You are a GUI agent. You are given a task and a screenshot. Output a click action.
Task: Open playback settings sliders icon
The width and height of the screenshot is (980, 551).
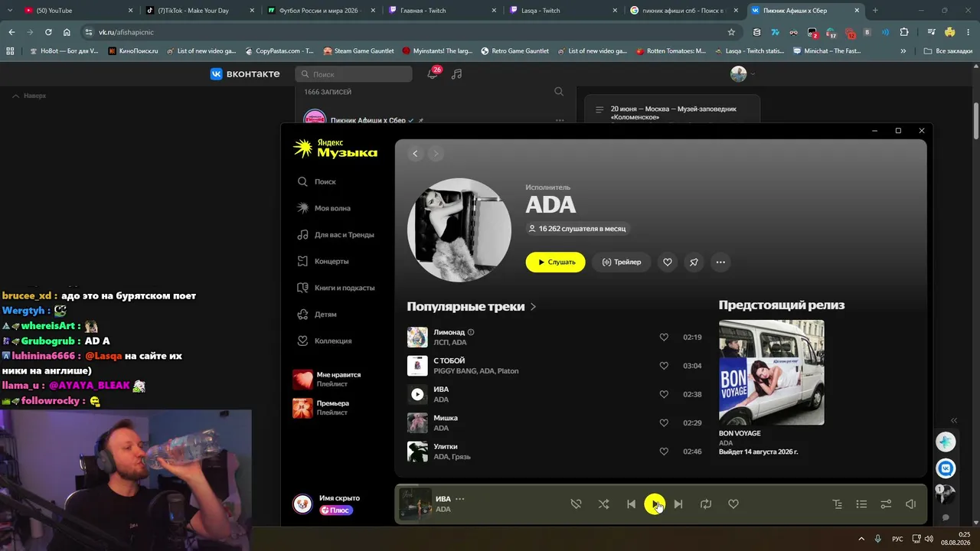(x=886, y=504)
